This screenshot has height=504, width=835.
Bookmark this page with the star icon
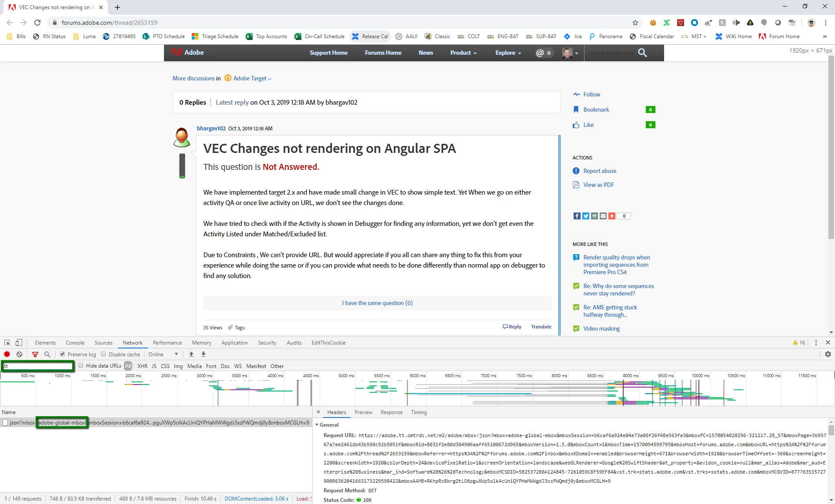[635, 23]
